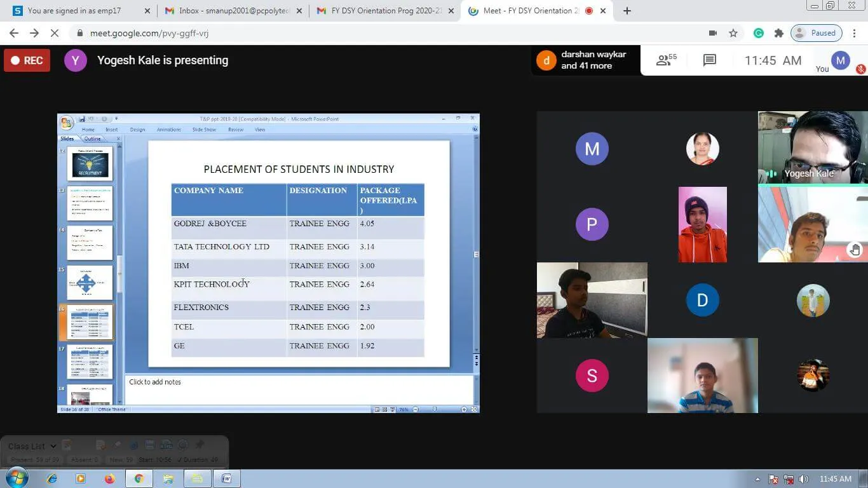Stop loading the page with the X button
The width and height of the screenshot is (868, 488).
pos(55,33)
